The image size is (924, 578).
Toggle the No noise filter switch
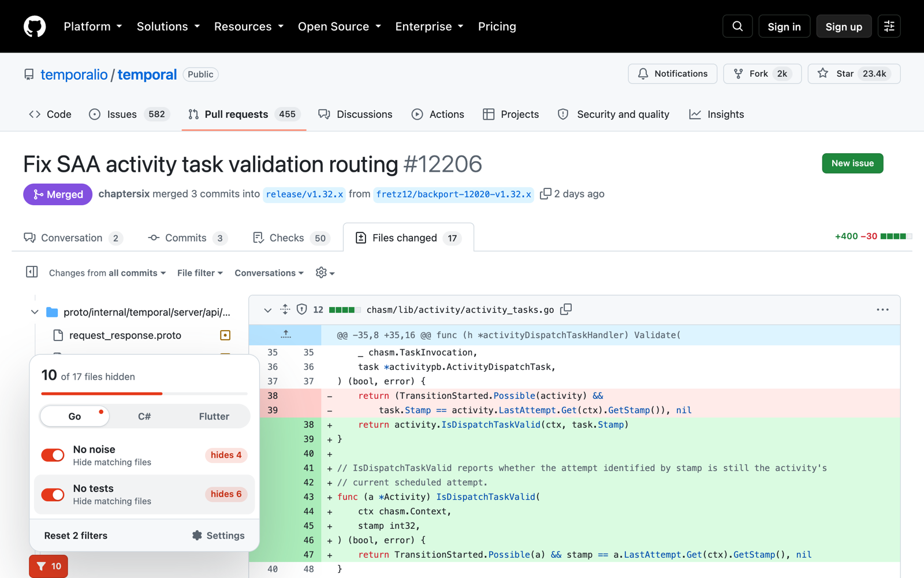53,455
